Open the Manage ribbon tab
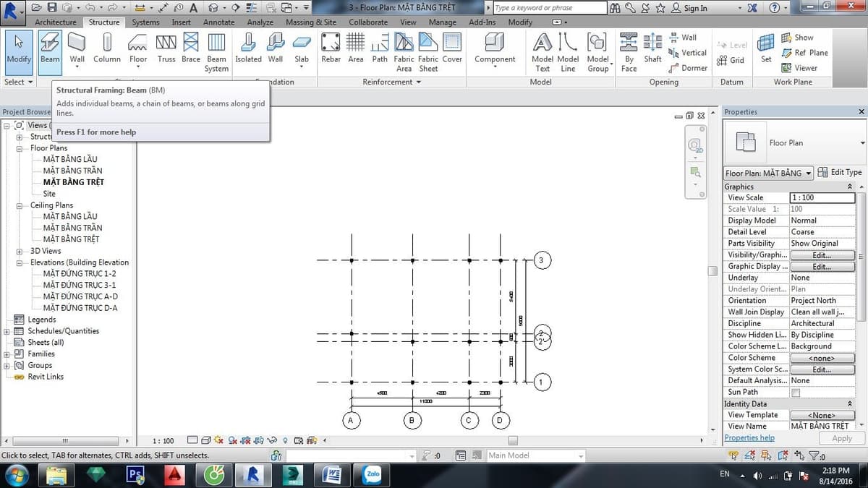 click(442, 22)
